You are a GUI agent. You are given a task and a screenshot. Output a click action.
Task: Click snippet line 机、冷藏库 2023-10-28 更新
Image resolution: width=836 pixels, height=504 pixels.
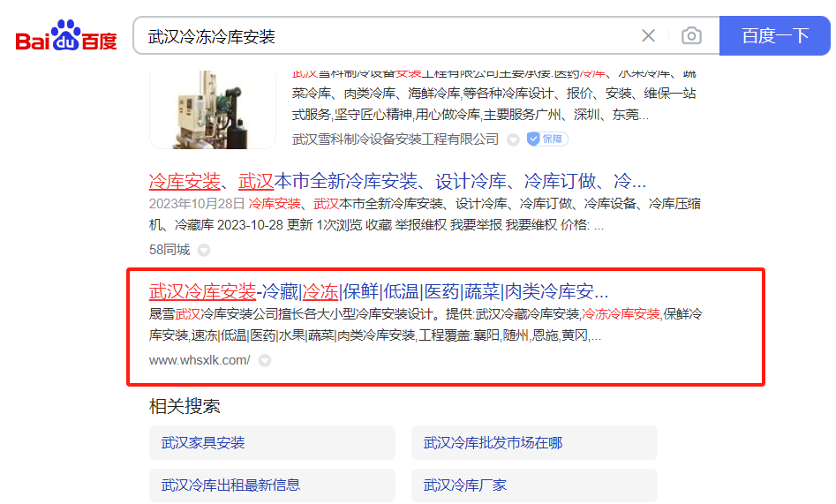(x=376, y=225)
